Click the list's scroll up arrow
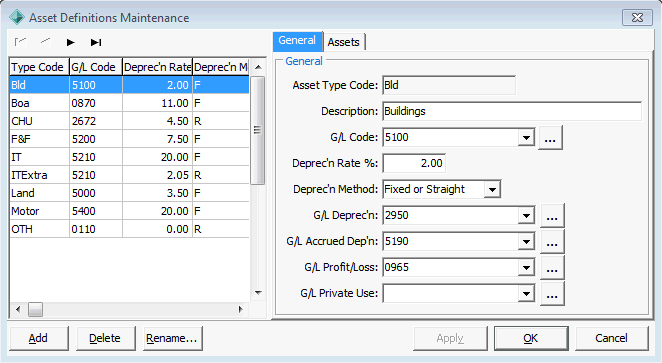Viewport: 662px width, 363px height. [258, 67]
